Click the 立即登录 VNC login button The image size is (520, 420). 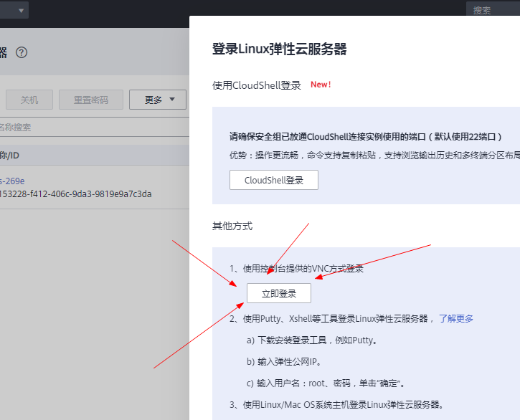pyautogui.click(x=279, y=293)
